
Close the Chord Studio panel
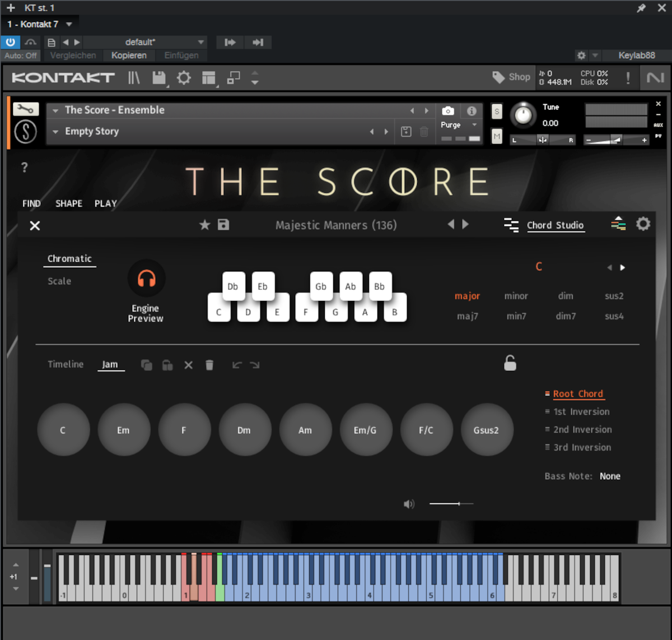click(x=35, y=225)
